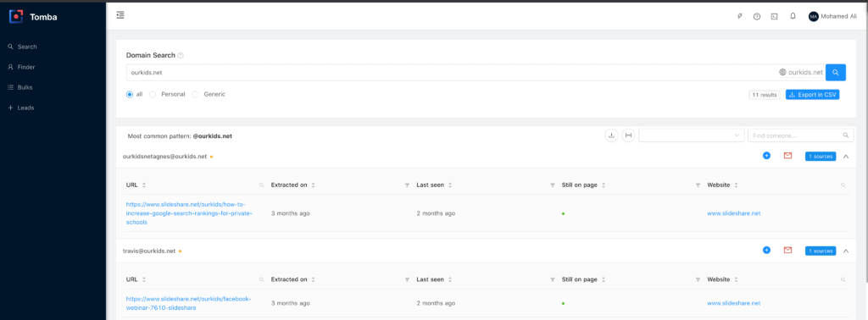The height and width of the screenshot is (320, 868).
Task: Sort Extracted on column in ourkidsnetagnes table
Action: coord(314,185)
